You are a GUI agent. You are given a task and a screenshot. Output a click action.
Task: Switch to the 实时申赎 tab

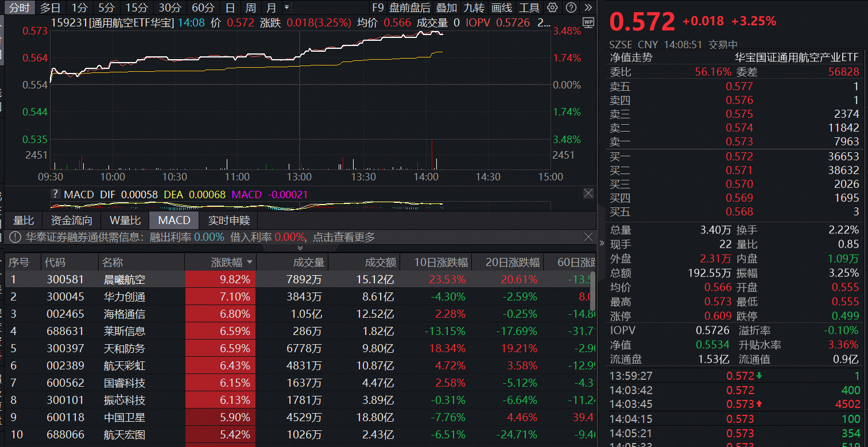click(x=228, y=220)
